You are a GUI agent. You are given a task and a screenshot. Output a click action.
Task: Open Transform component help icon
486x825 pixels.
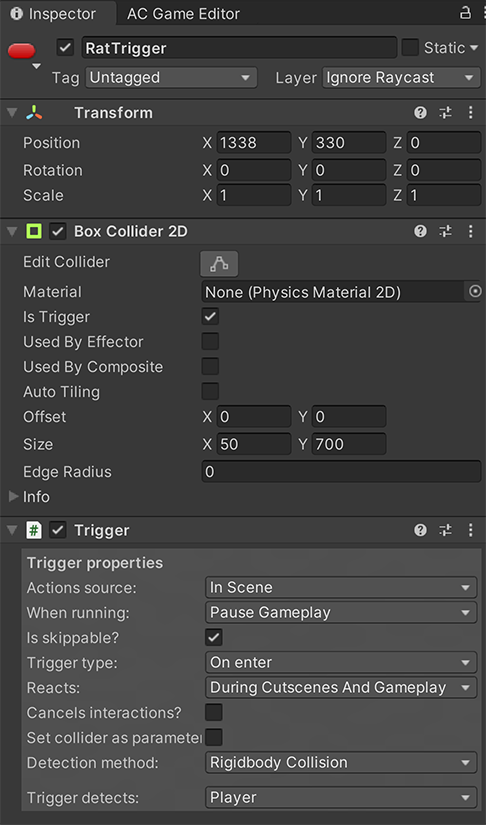(420, 113)
